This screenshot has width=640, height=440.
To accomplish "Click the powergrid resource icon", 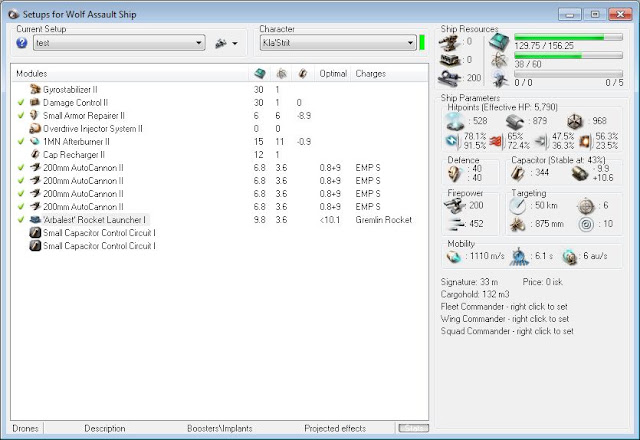I will click(x=499, y=60).
